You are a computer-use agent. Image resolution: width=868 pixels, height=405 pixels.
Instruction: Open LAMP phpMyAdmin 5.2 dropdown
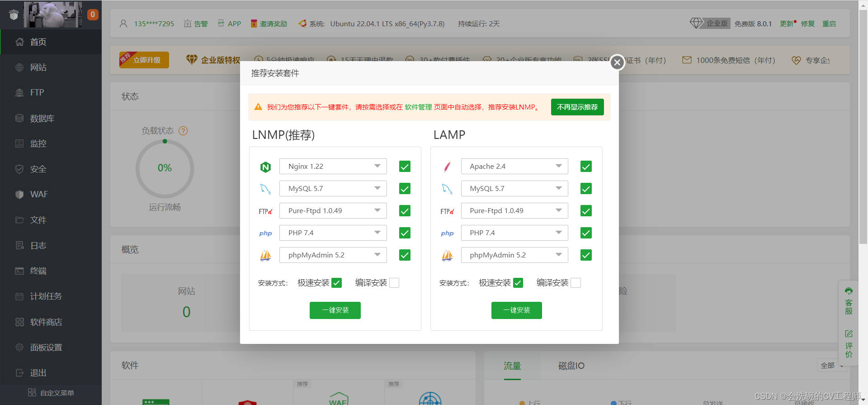point(514,255)
